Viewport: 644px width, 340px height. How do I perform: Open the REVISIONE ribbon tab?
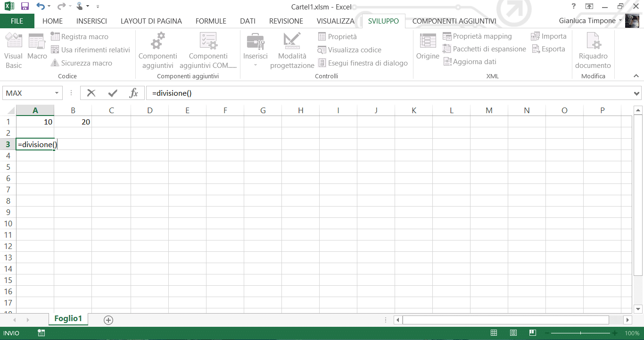click(x=286, y=21)
